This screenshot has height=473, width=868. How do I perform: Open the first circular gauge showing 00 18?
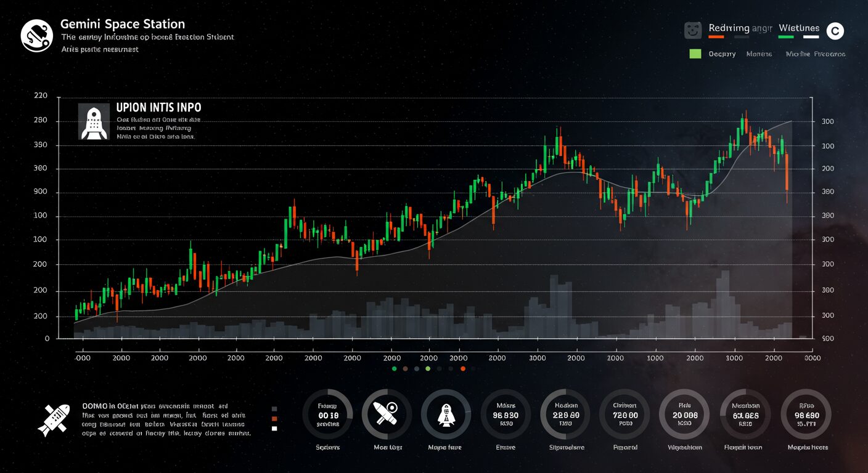(327, 414)
